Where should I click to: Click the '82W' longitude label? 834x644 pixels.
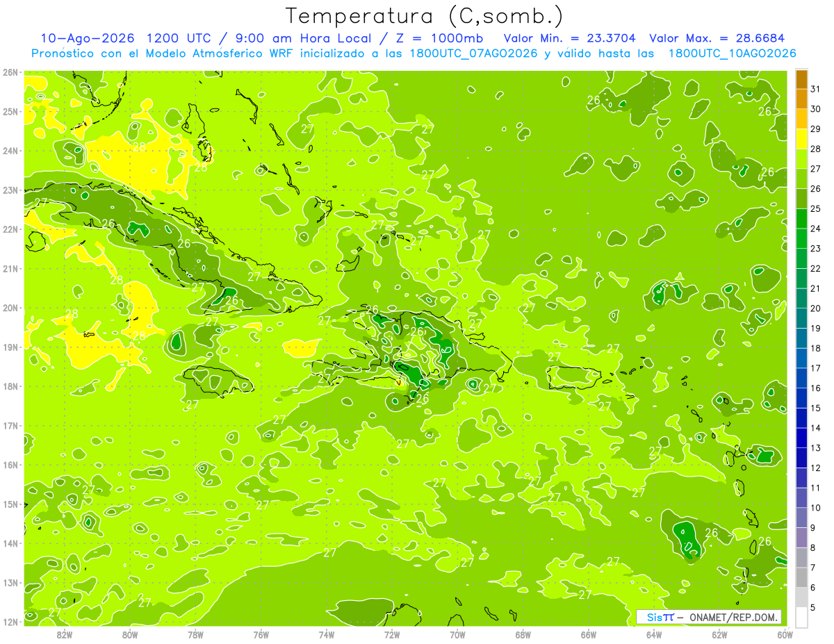[65, 634]
